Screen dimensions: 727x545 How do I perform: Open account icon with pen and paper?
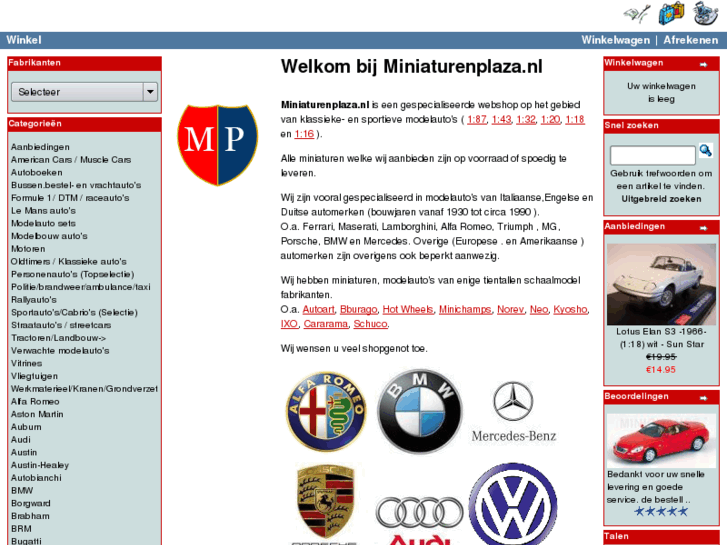point(637,13)
